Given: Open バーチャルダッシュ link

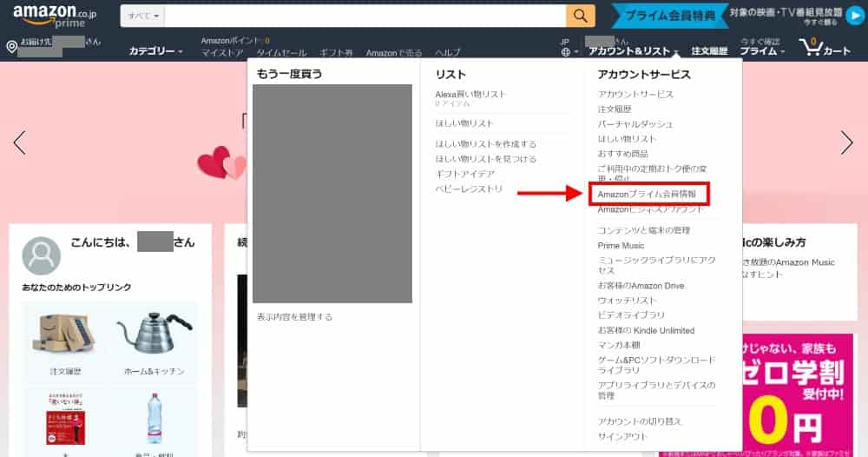Looking at the screenshot, I should point(635,124).
